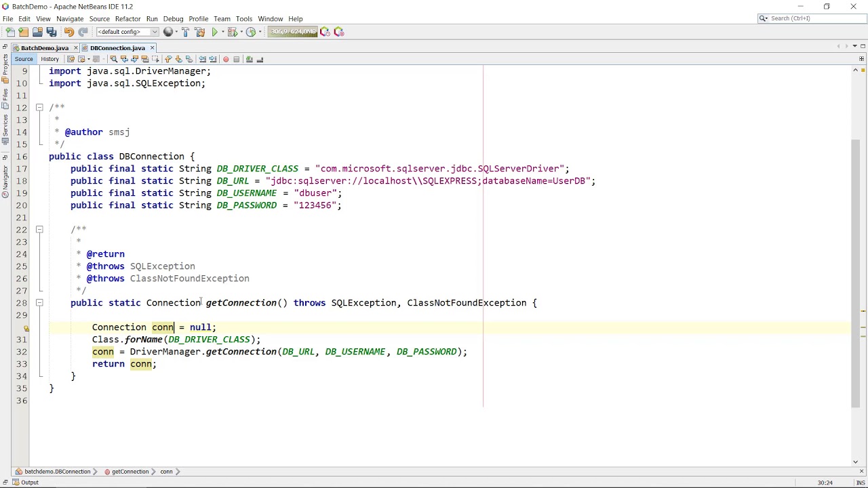Open the Navigate menu

pos(70,19)
